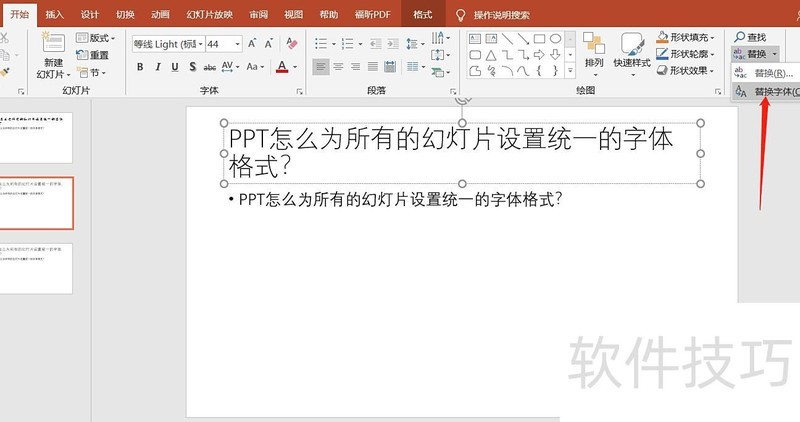Open align text vertical options
800x422 pixels.
coord(440,55)
